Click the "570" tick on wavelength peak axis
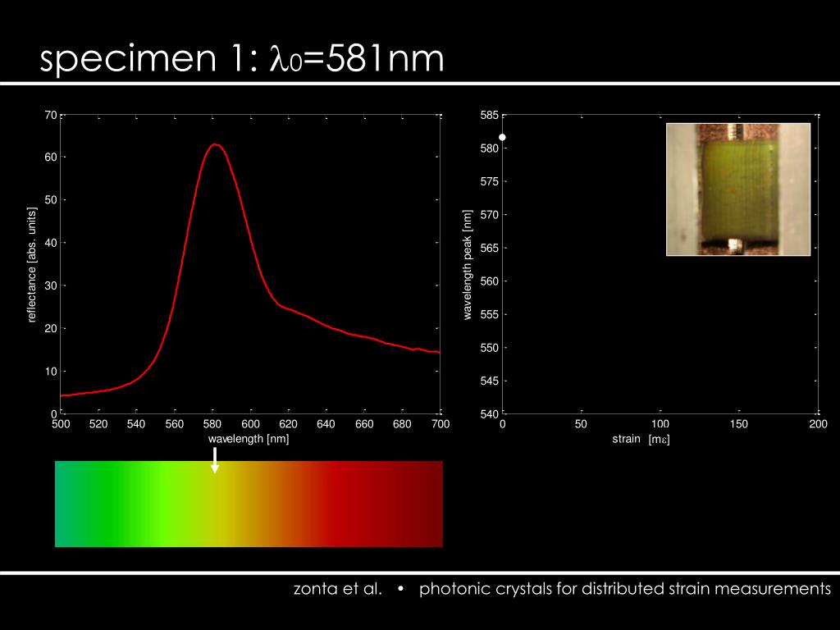 [x=489, y=215]
